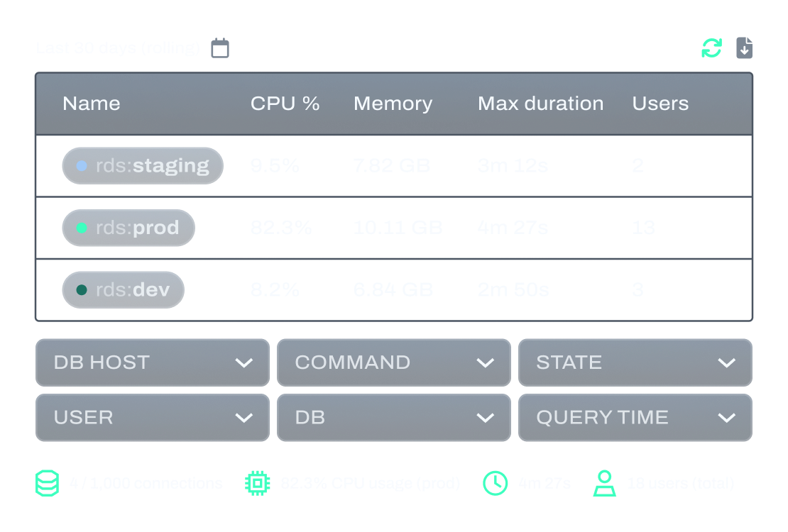Sort by the Name column header
The image size is (788, 532).
[x=92, y=104]
